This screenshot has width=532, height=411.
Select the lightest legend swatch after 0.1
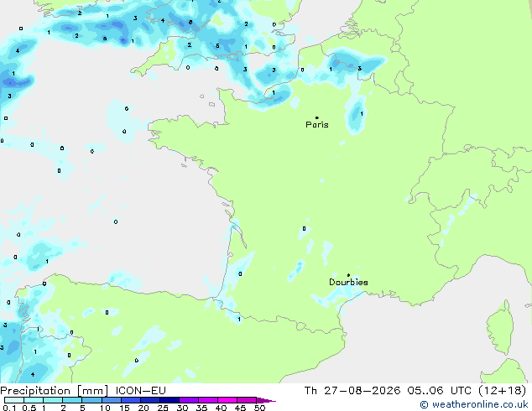click(14, 400)
